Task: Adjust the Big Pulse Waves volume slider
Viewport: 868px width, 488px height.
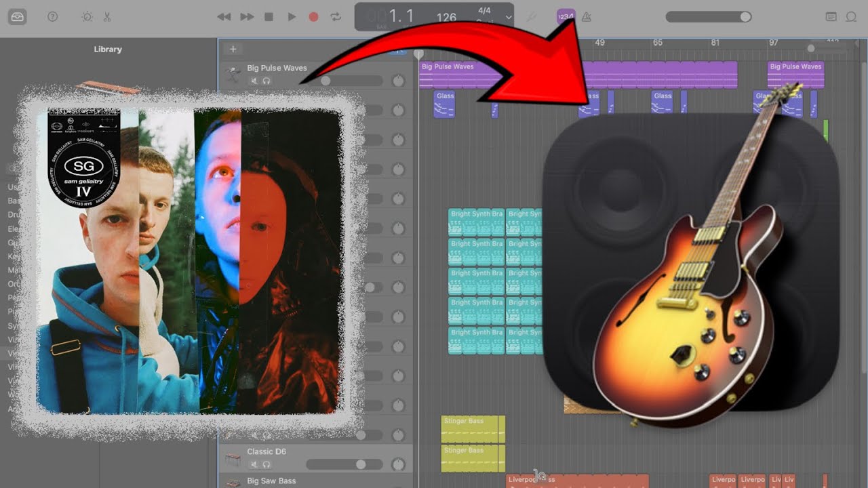Action: [344, 81]
